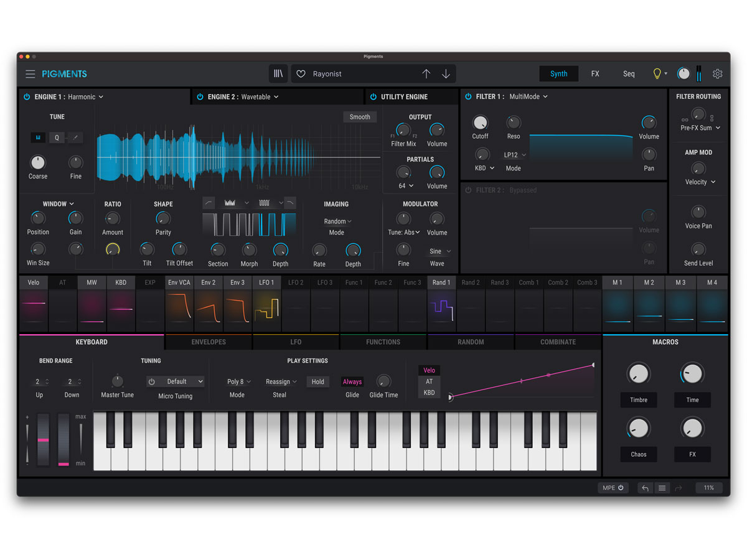Open the Combinate tab
This screenshot has width=747, height=560.
point(558,342)
